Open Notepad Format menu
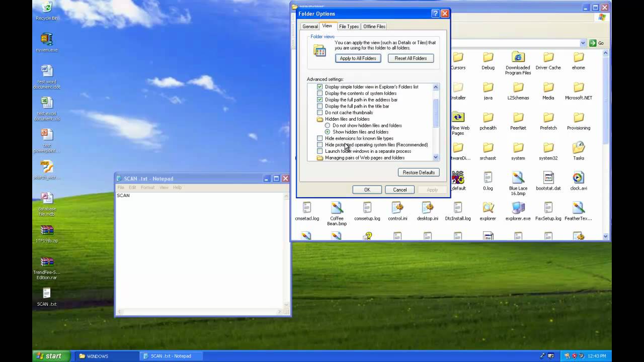This screenshot has width=644, height=362. (147, 188)
